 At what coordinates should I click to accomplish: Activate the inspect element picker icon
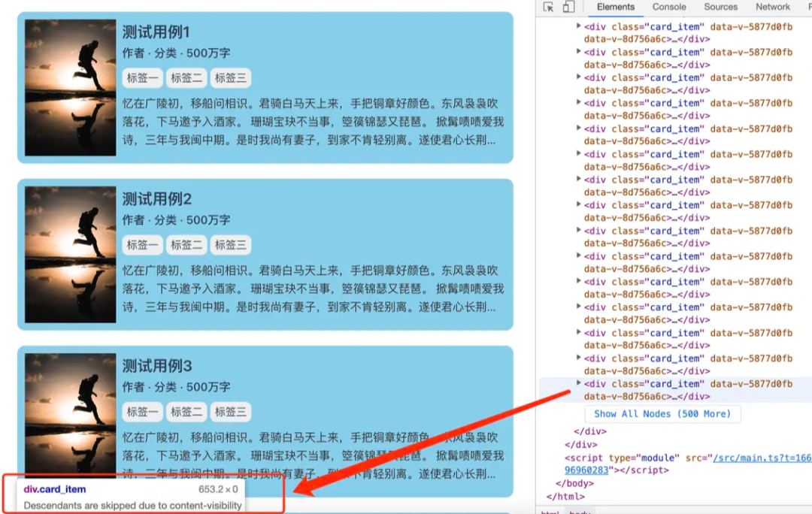[x=548, y=7]
